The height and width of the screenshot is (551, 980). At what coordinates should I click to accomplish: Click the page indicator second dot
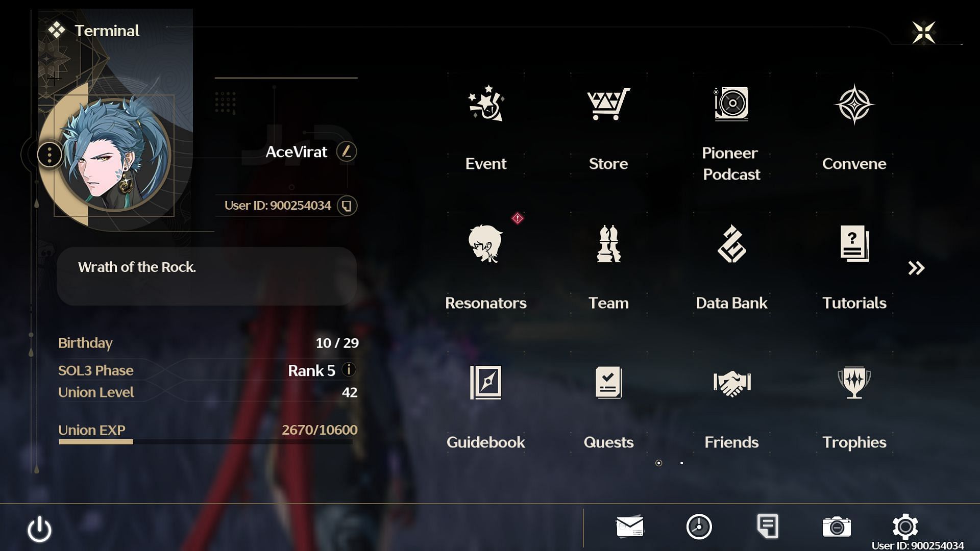pyautogui.click(x=681, y=464)
